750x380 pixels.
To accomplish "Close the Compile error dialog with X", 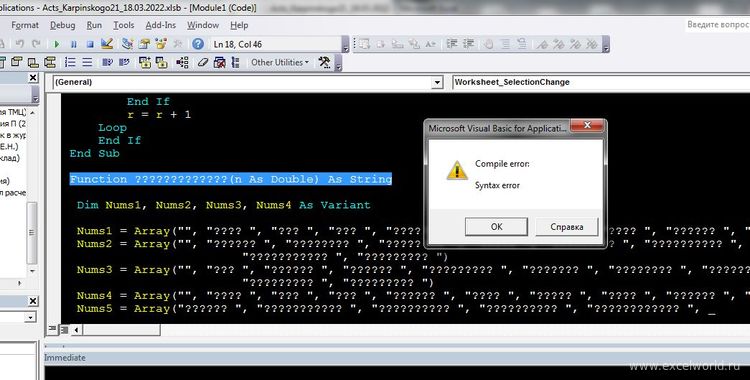I will point(587,126).
